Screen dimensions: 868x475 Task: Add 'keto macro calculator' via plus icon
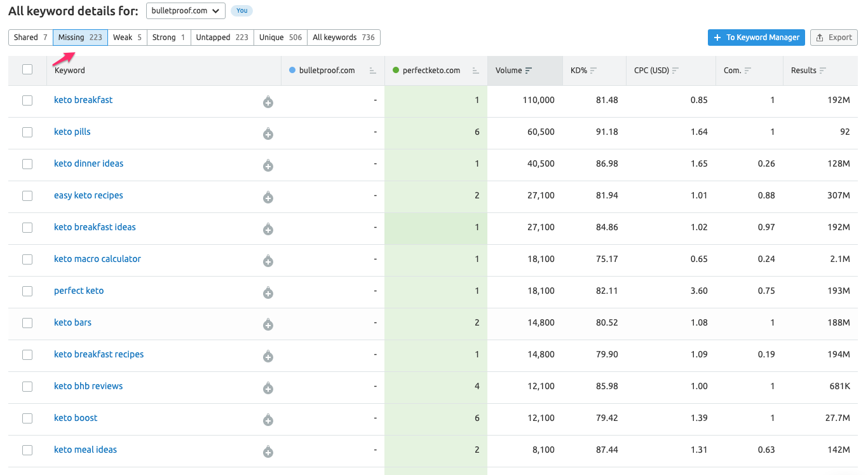[x=268, y=261]
